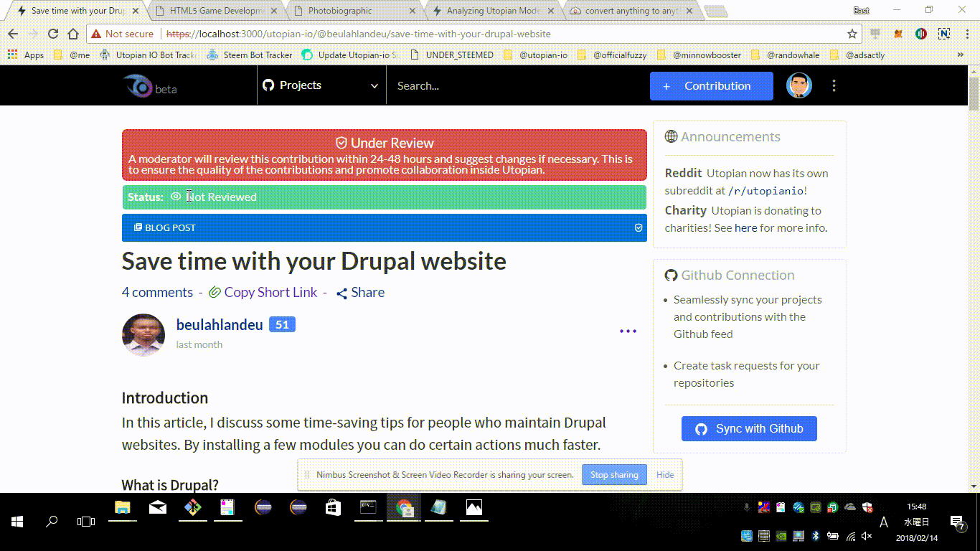The height and width of the screenshot is (551, 980).
Task: Close the Photobiographic tab
Action: [412, 11]
